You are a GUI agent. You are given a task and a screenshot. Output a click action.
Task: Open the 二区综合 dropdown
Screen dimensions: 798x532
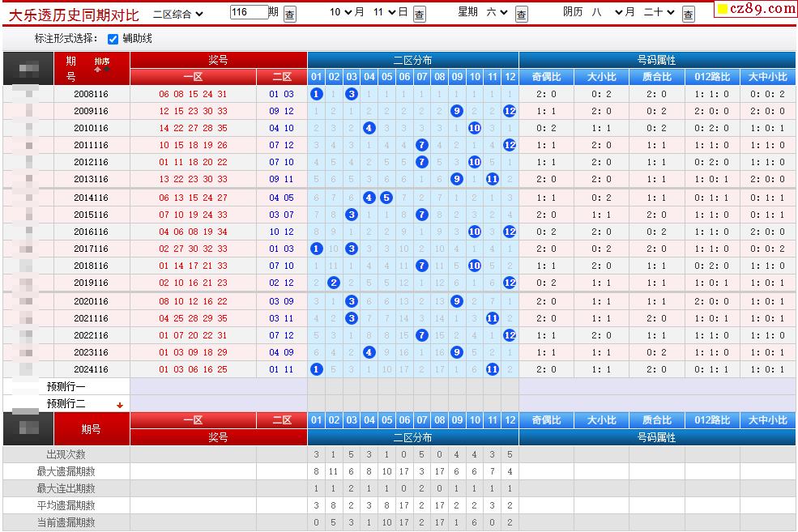[178, 13]
